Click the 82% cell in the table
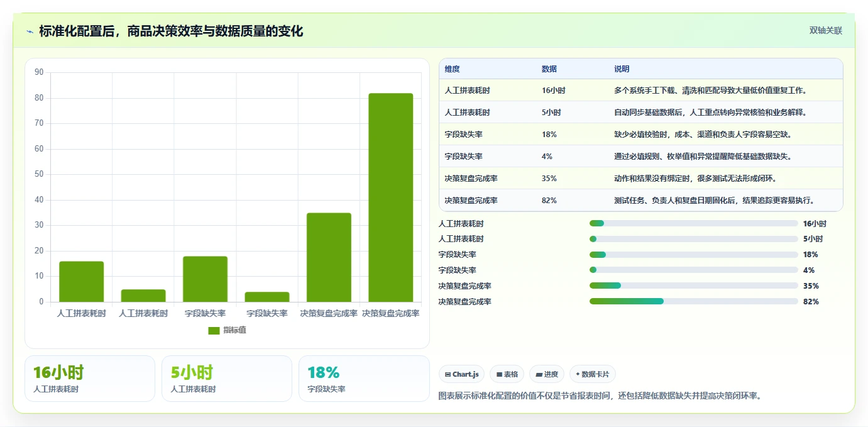868x427 pixels. click(x=549, y=201)
